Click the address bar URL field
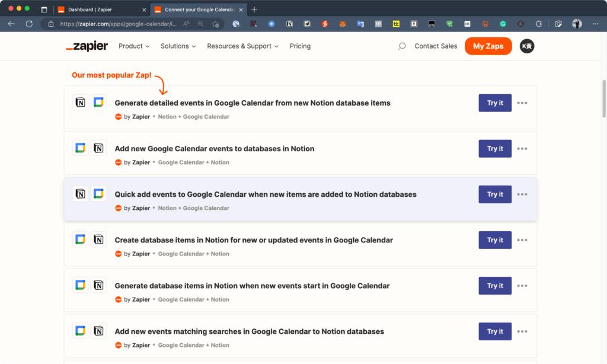Viewport: 607px width, 364px height. pyautogui.click(x=118, y=24)
